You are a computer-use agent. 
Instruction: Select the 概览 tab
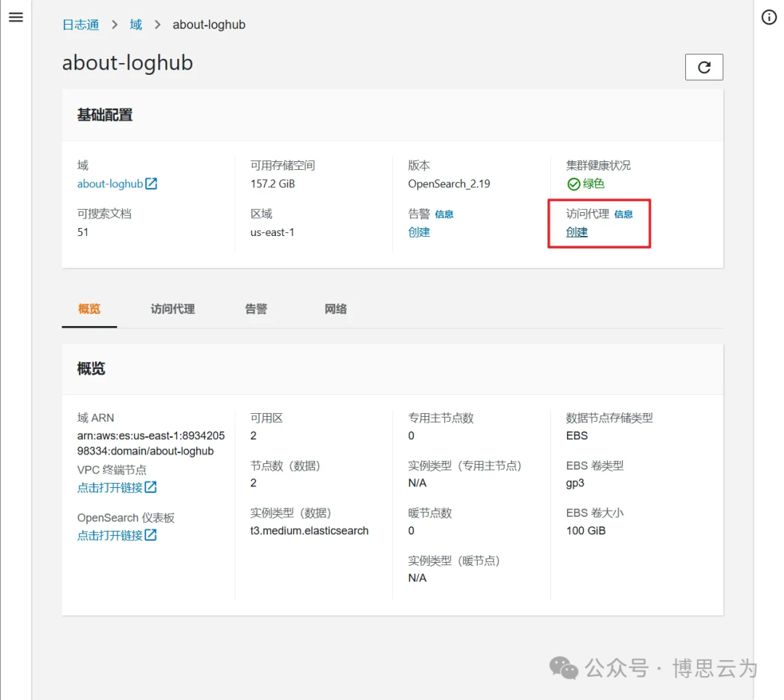coord(89,309)
